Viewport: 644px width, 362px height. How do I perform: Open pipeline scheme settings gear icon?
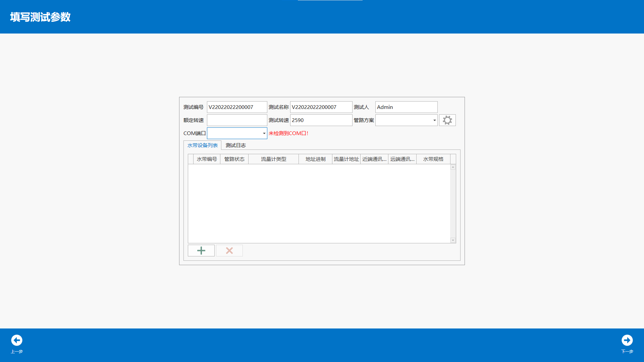(x=447, y=120)
